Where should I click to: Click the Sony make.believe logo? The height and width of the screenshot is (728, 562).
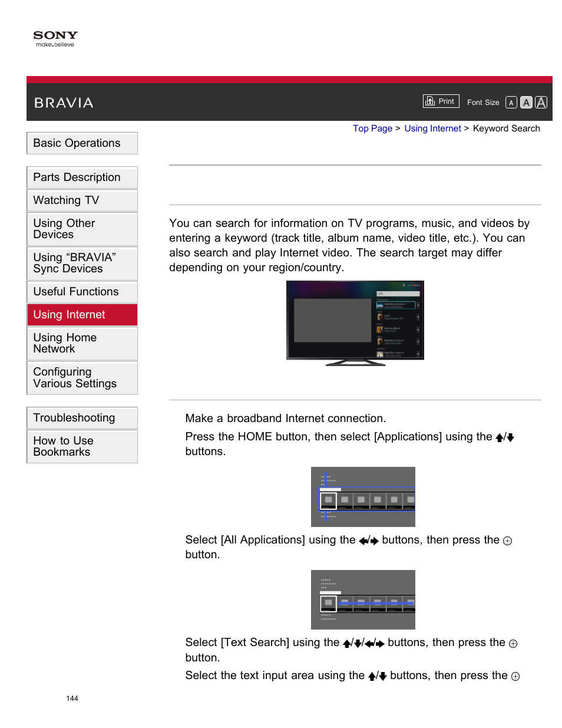[x=55, y=39]
